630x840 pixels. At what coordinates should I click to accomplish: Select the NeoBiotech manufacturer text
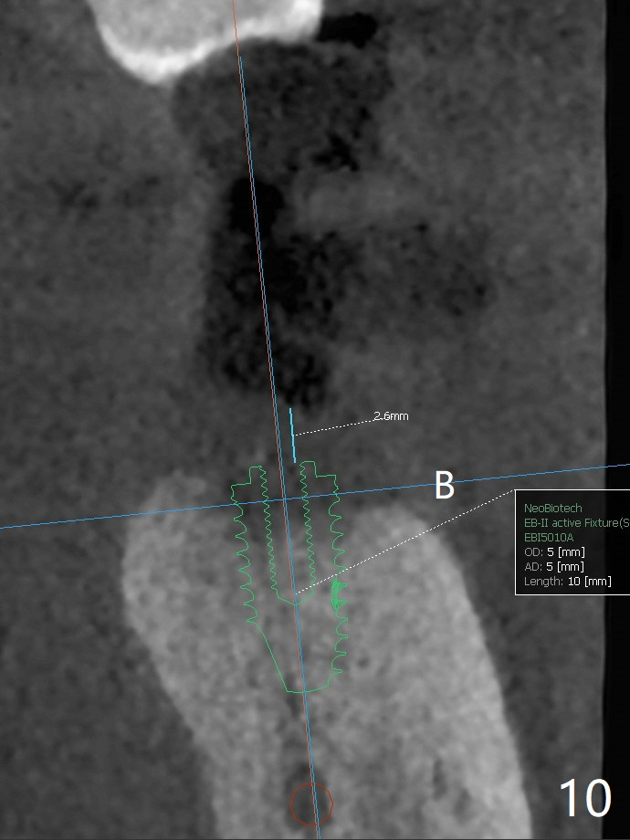(x=552, y=508)
